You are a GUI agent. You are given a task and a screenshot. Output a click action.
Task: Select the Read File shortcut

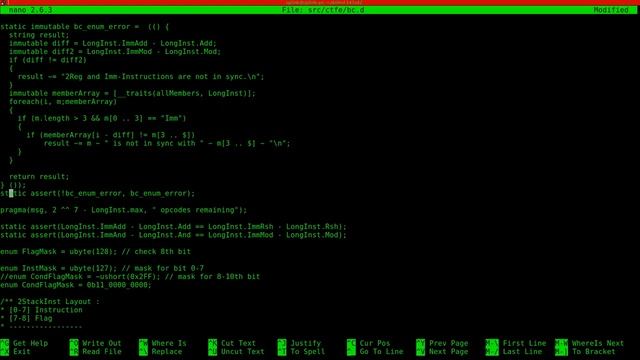click(x=102, y=351)
